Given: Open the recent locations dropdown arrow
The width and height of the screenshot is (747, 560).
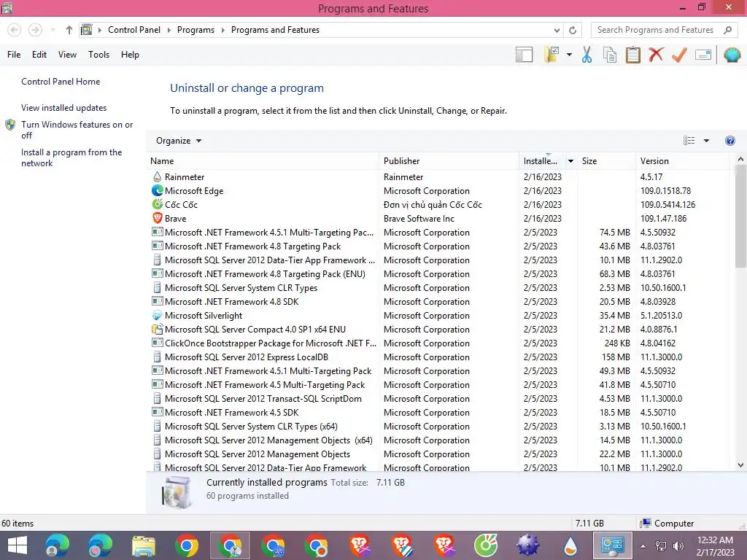Looking at the screenshot, I should 53,30.
